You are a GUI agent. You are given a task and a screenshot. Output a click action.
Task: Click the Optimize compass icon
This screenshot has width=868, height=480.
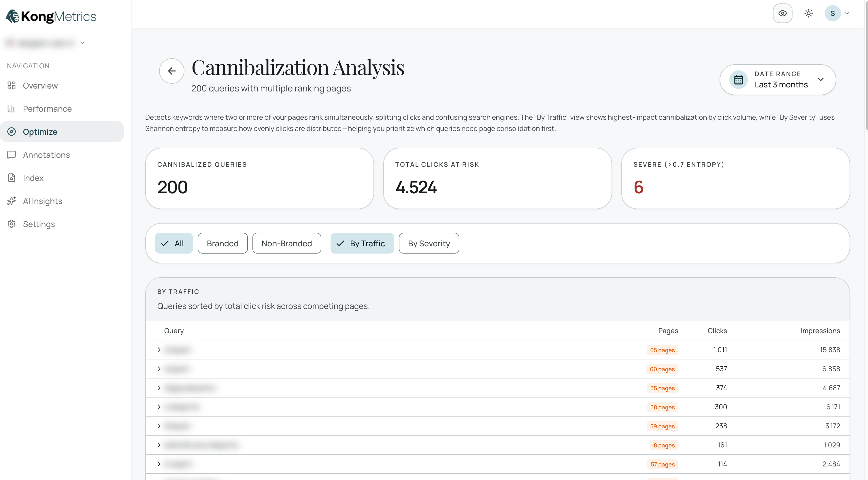coord(12,132)
